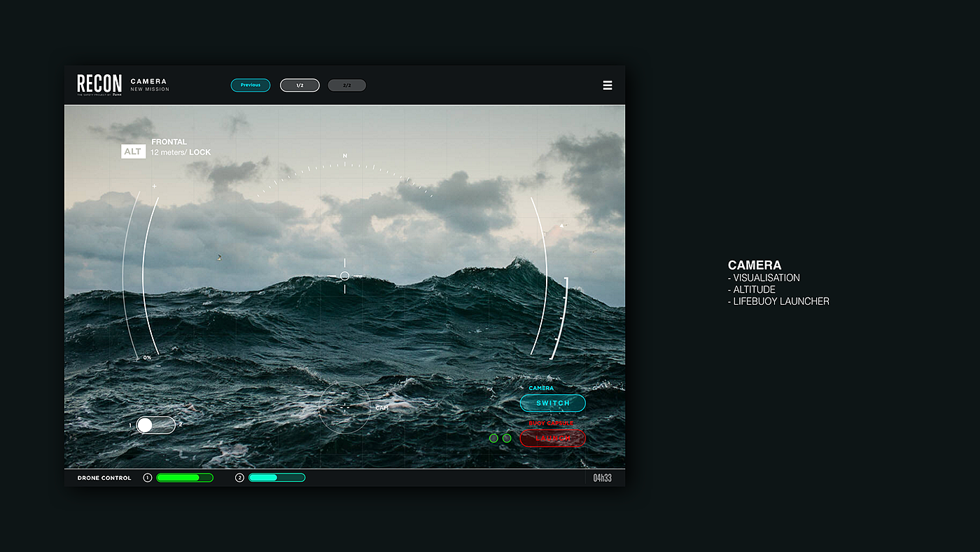Click the white ALT badge
Image resolution: width=980 pixels, height=552 pixels.
pyautogui.click(x=133, y=151)
